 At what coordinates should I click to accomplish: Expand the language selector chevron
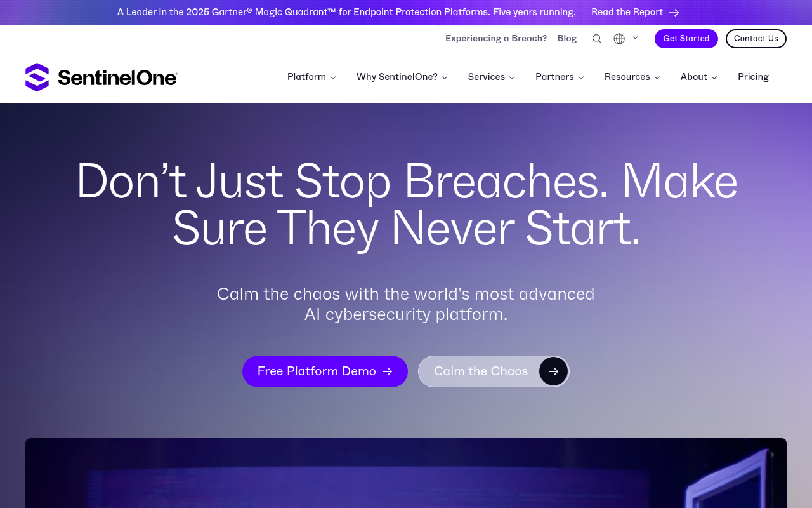635,38
